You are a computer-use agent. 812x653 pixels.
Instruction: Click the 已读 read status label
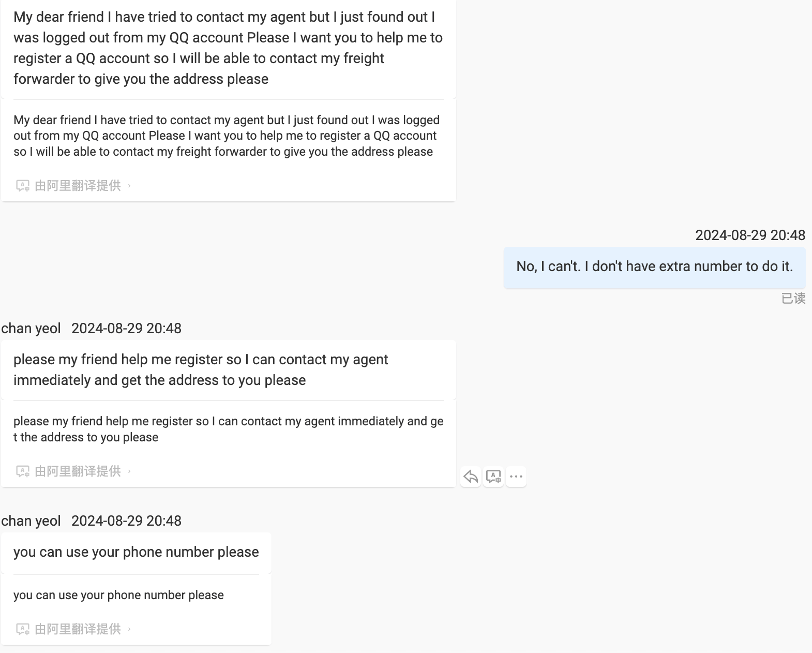point(793,299)
